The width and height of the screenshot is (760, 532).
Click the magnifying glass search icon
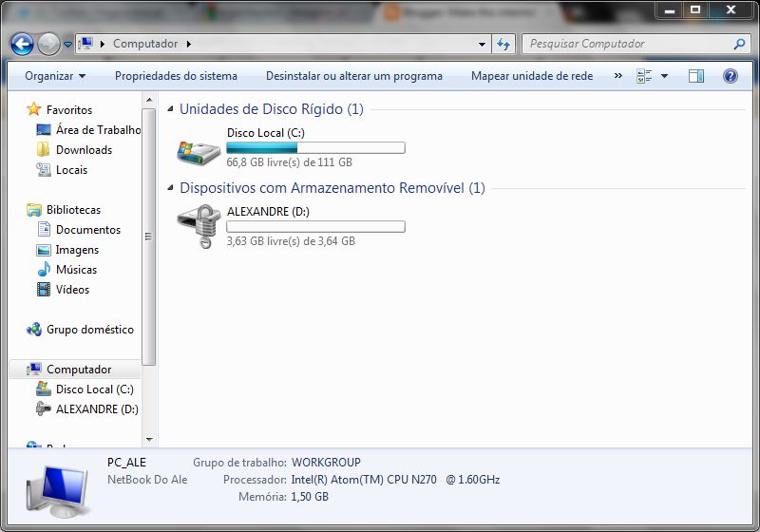point(739,44)
